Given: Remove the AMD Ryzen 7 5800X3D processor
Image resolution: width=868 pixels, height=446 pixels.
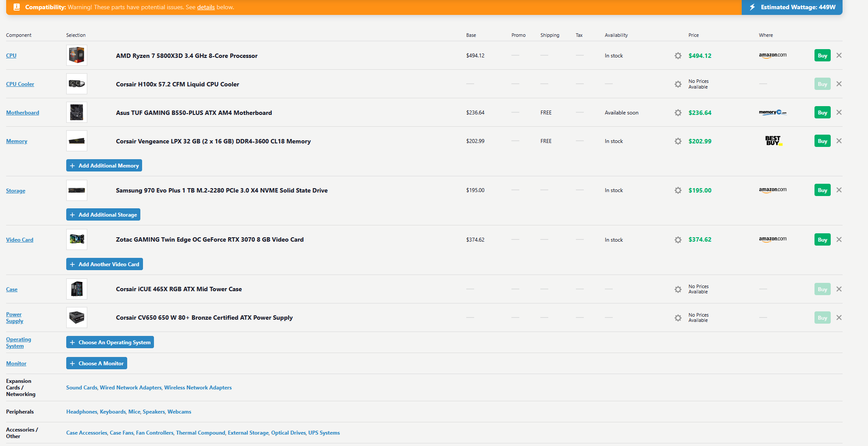Looking at the screenshot, I should coord(839,55).
